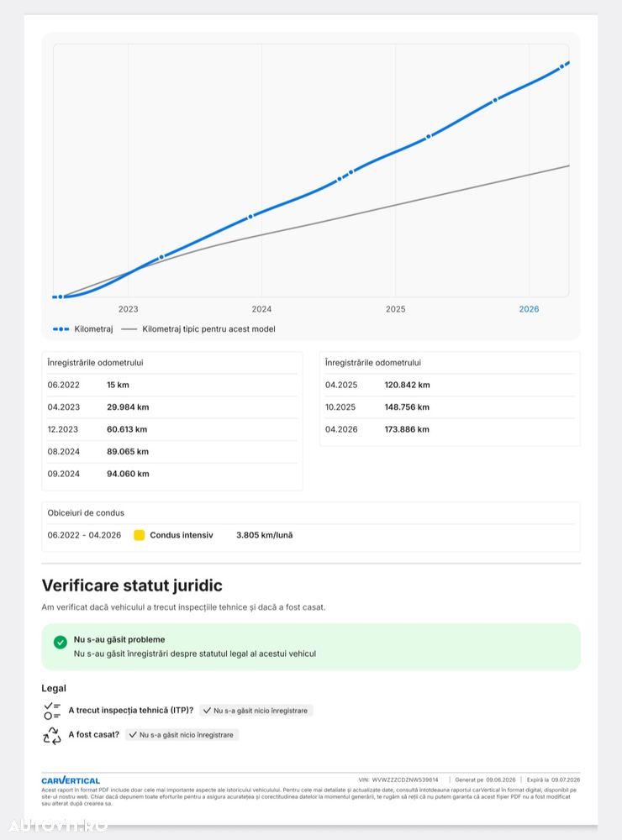The width and height of the screenshot is (622, 840).
Task: Click the ITP 'Nu s-a găsit nicio înregistrare' badge
Action: (x=256, y=711)
